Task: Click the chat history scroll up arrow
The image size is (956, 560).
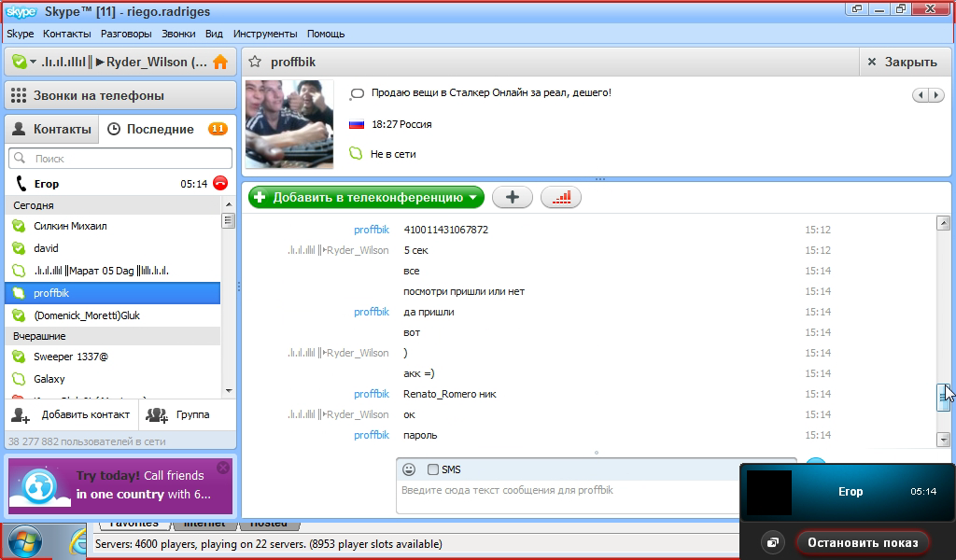Action: point(943,223)
